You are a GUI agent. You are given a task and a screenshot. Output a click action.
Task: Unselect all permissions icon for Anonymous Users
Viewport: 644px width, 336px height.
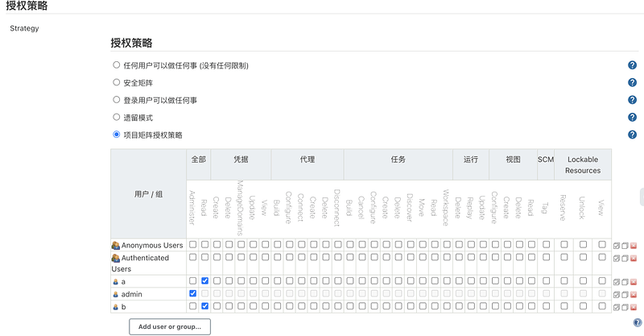[x=625, y=246]
